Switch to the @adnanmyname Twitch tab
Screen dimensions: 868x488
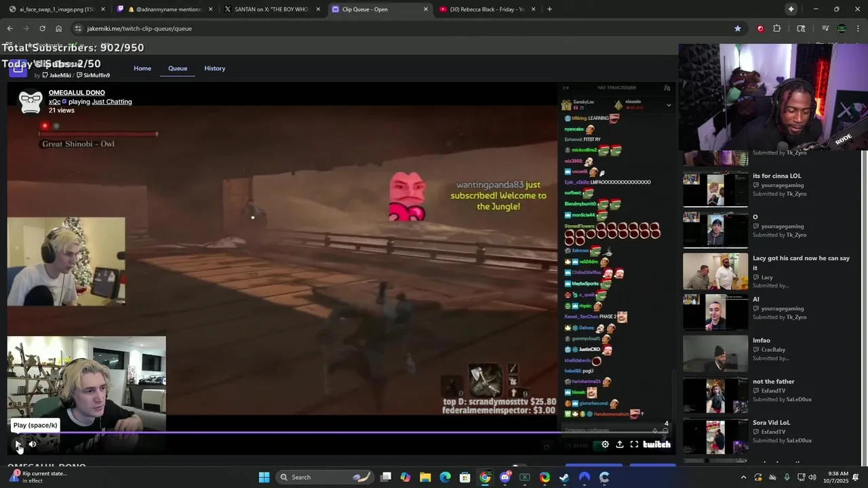(x=164, y=9)
